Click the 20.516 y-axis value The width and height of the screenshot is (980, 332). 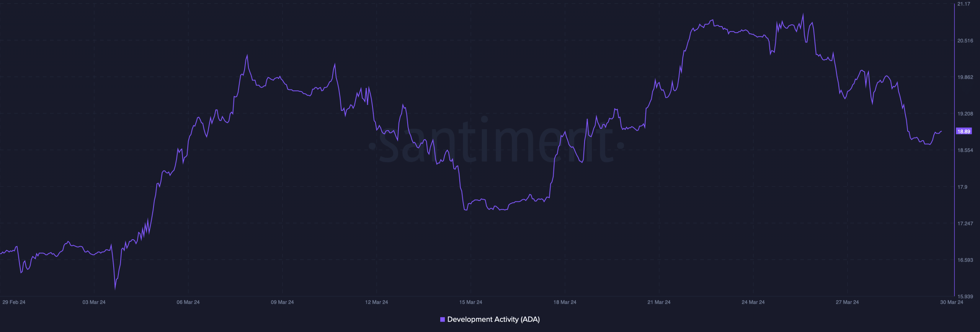click(965, 41)
